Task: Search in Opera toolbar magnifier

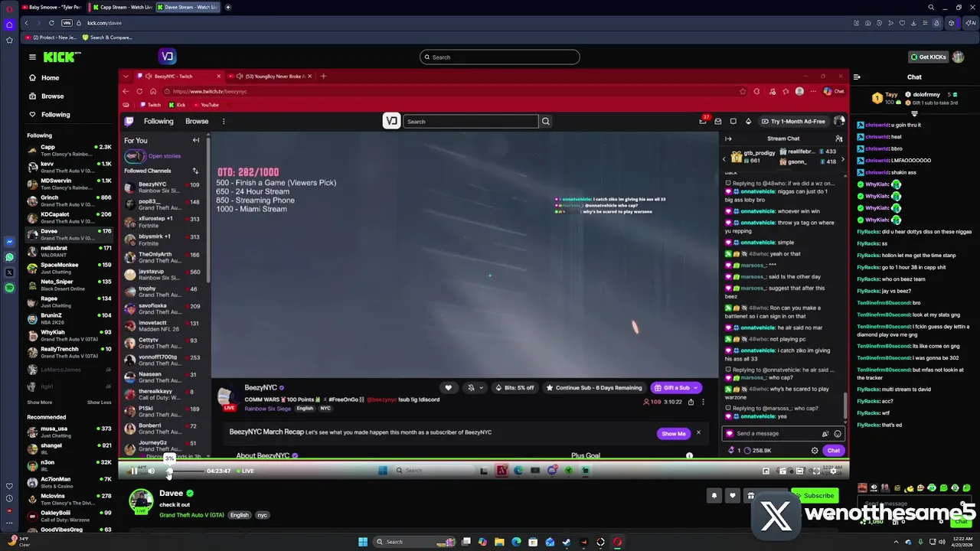Action: 931,7
